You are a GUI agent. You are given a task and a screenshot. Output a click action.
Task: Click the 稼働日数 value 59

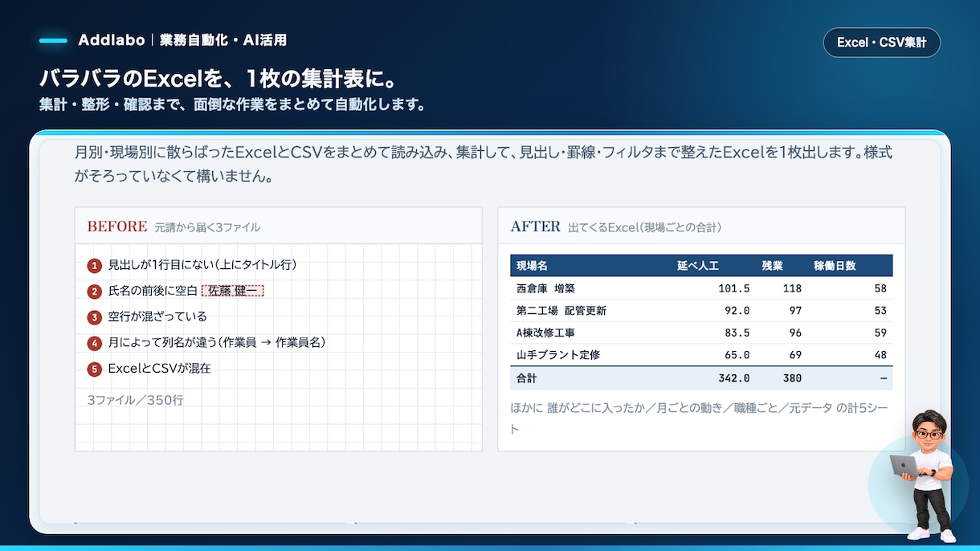pos(880,333)
